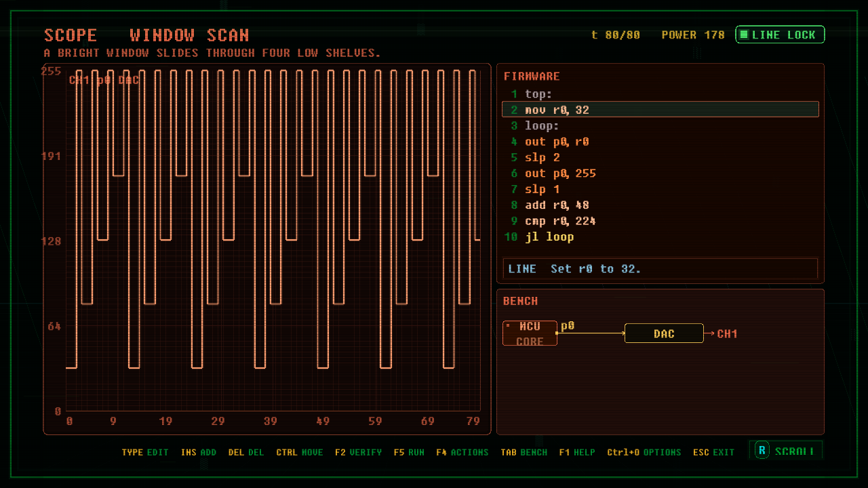
Task: Click the 't 80/80' time counter
Action: 616,35
